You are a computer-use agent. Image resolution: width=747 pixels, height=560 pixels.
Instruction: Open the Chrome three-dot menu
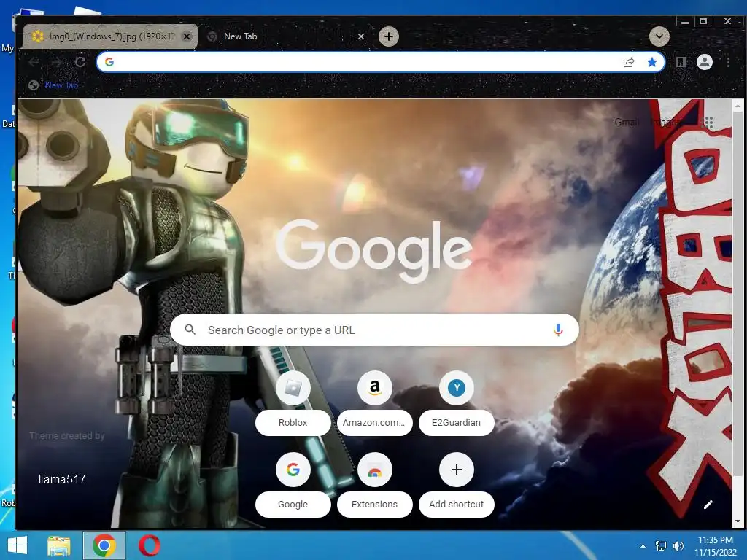(728, 62)
